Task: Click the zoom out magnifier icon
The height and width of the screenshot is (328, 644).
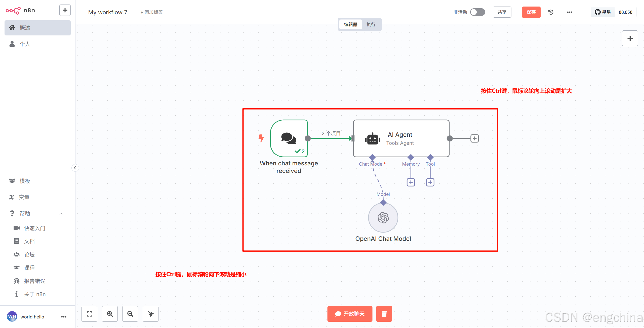Action: pyautogui.click(x=130, y=314)
